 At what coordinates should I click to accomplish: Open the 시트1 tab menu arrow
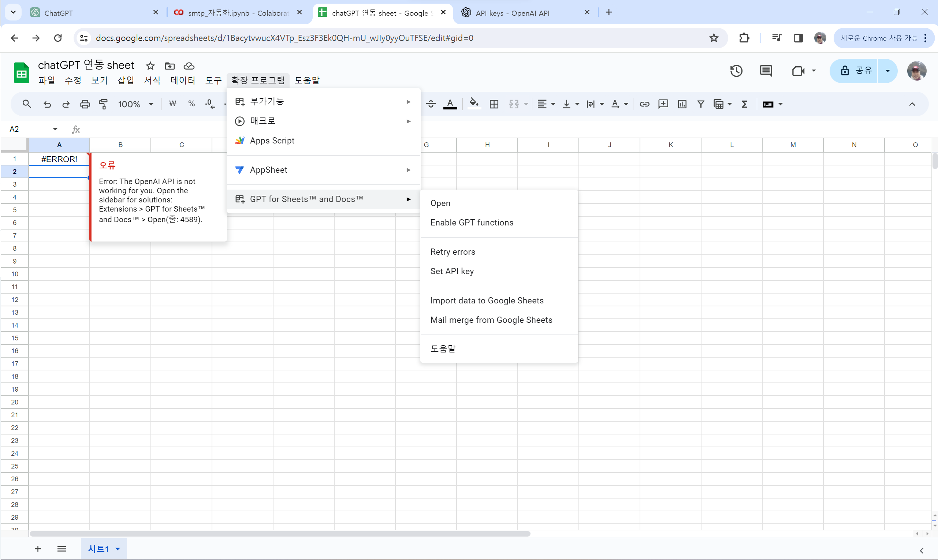[118, 549]
